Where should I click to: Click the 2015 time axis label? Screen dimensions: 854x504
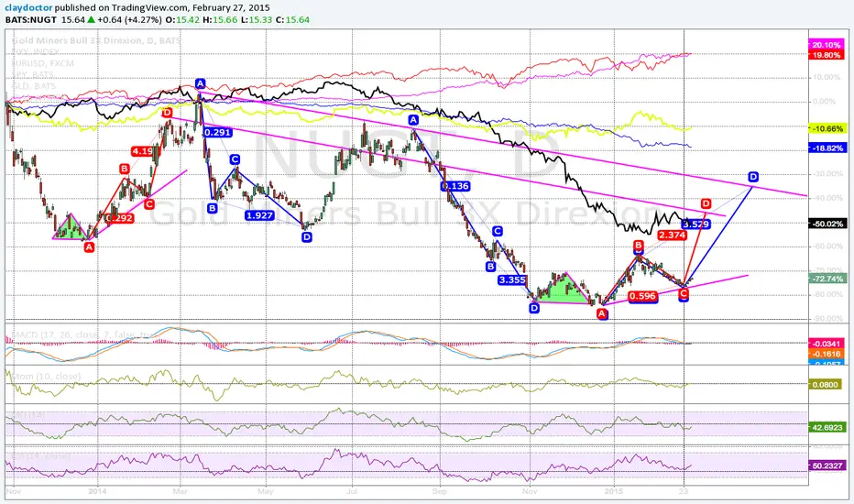pyautogui.click(x=614, y=491)
